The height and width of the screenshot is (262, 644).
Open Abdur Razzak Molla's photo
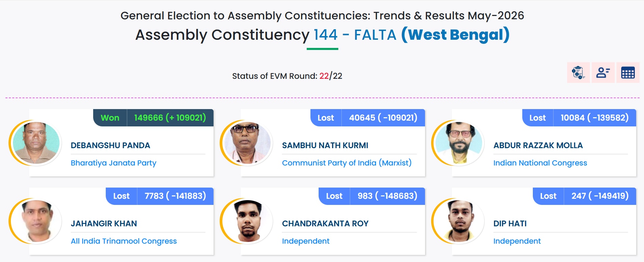point(459,143)
